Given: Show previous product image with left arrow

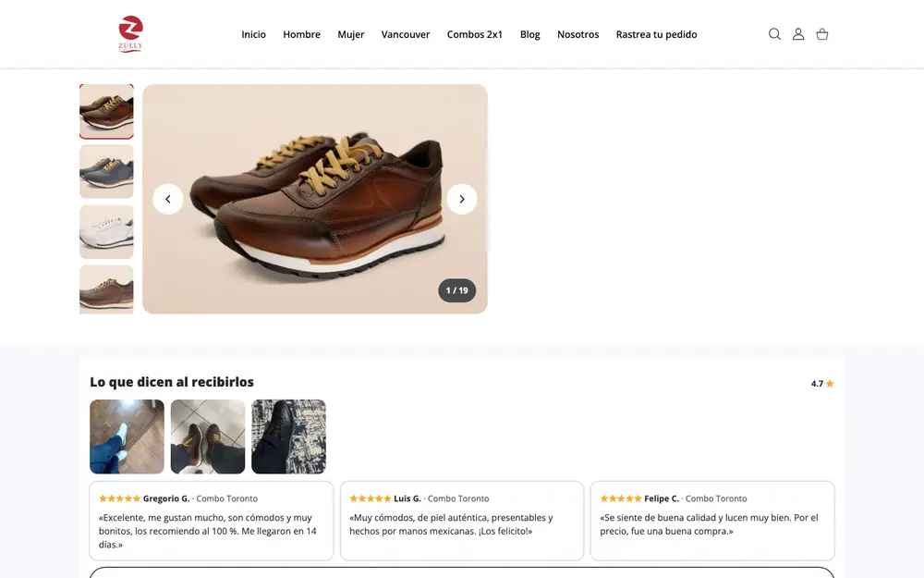Looking at the screenshot, I should (168, 200).
